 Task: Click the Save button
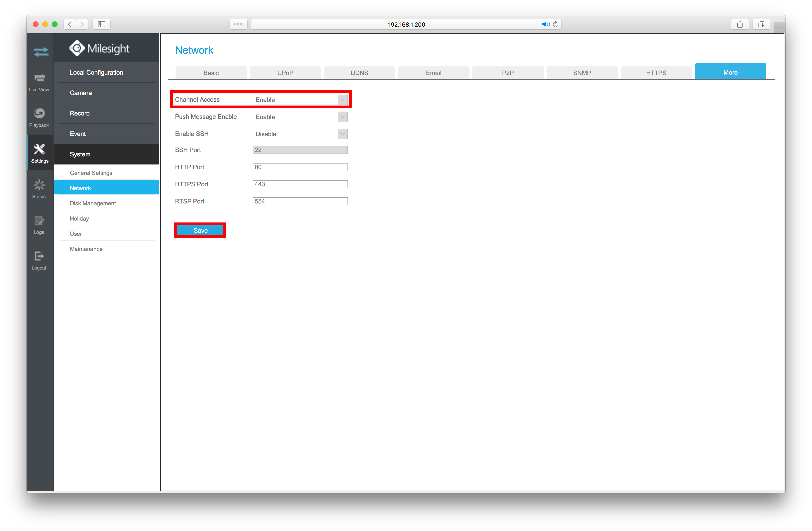pos(200,230)
